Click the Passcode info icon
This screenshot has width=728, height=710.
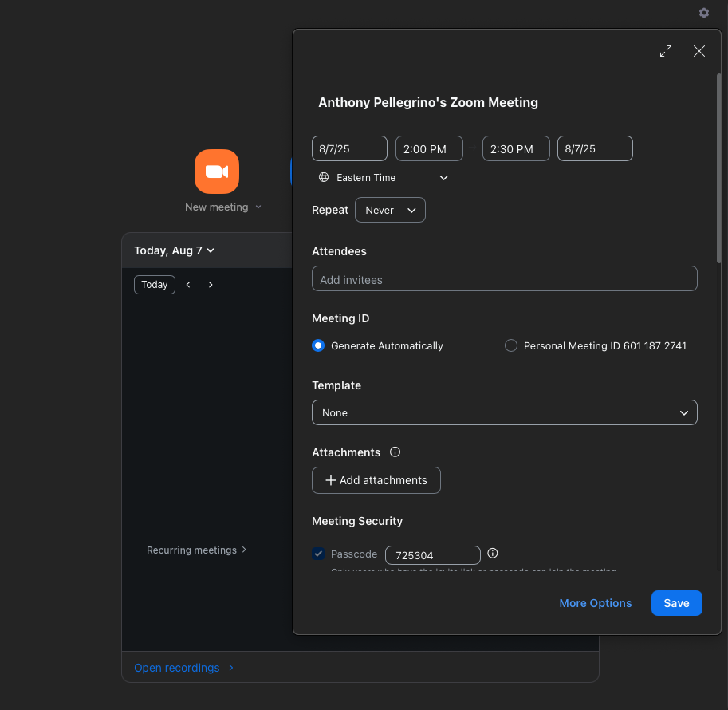tap(493, 554)
